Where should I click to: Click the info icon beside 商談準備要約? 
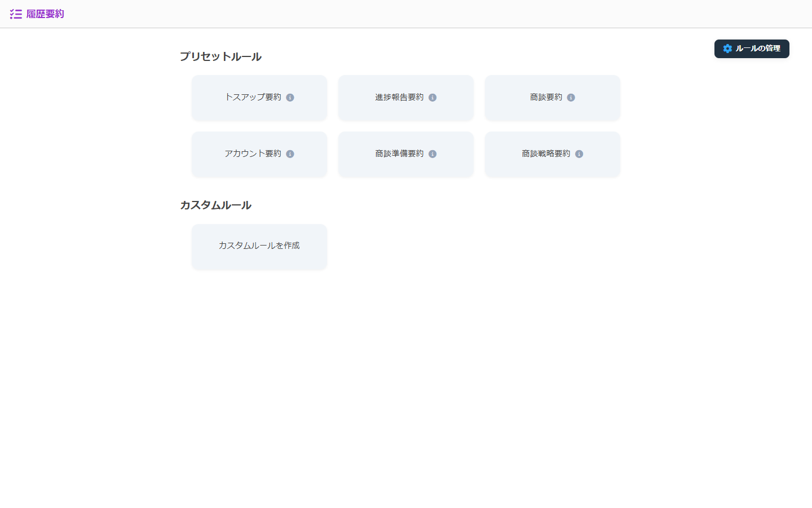433,154
